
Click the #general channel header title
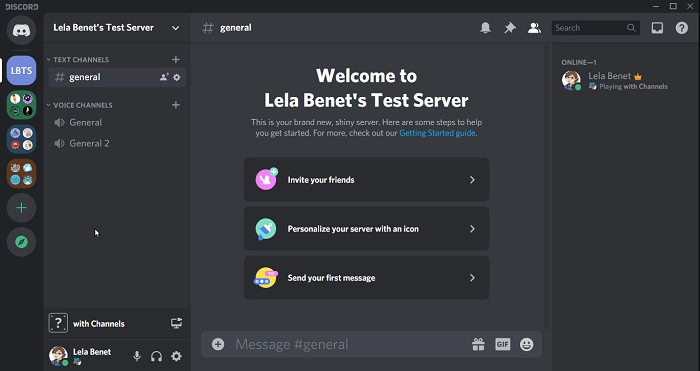(236, 28)
